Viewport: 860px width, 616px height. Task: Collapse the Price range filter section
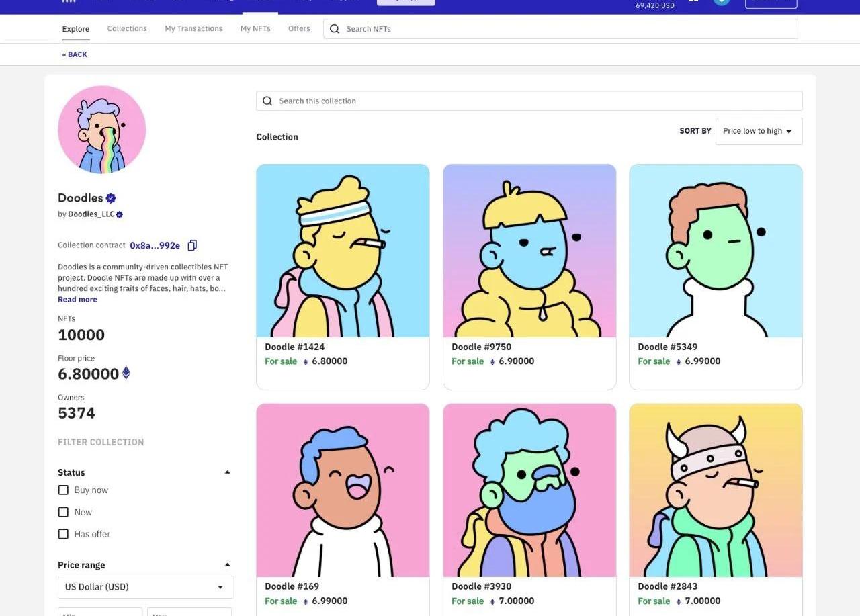[x=227, y=565]
